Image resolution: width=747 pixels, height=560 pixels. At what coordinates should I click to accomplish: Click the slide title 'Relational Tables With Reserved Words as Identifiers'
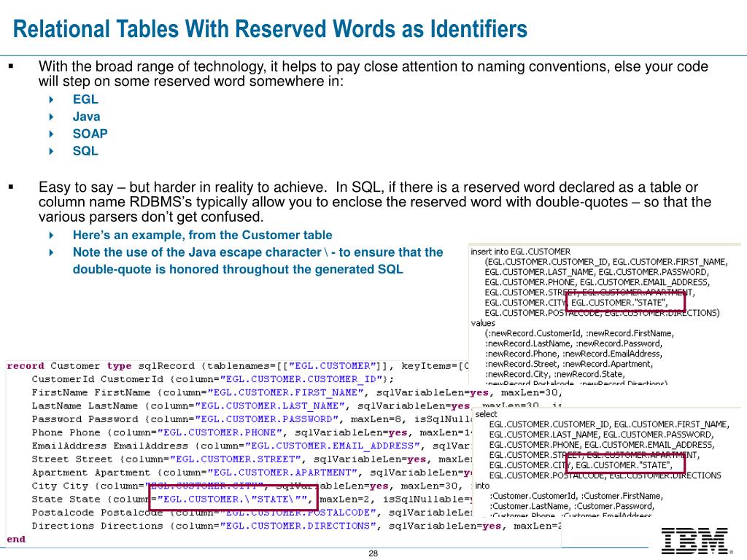pos(270,28)
